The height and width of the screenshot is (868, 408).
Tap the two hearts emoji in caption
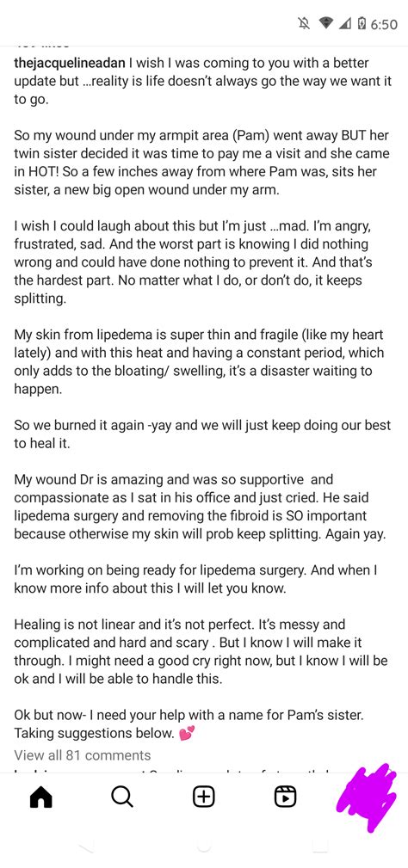click(188, 734)
